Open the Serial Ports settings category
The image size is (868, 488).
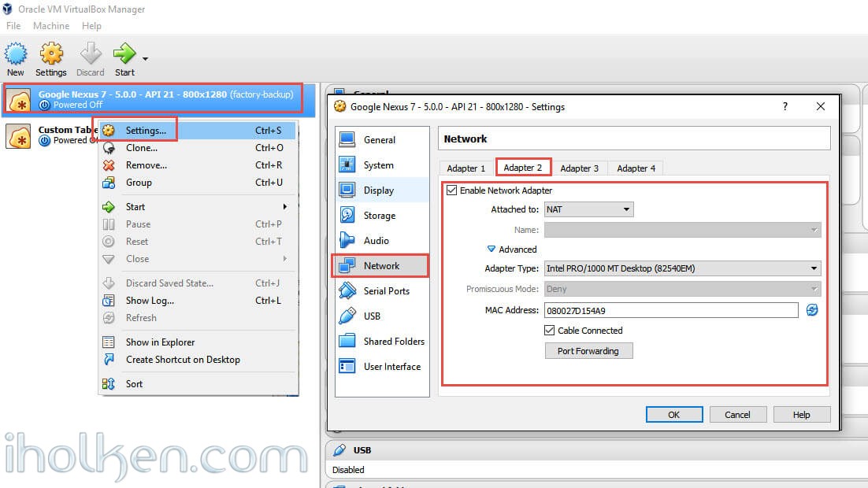(x=382, y=291)
